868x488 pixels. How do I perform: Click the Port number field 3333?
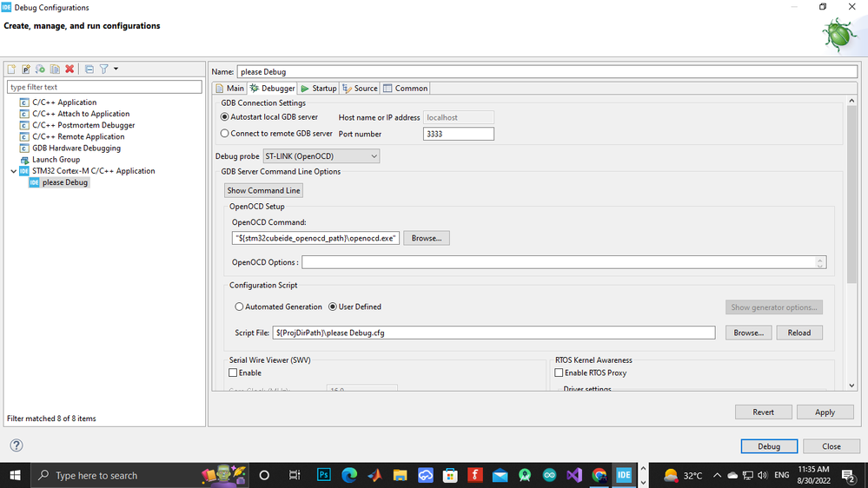(x=459, y=134)
